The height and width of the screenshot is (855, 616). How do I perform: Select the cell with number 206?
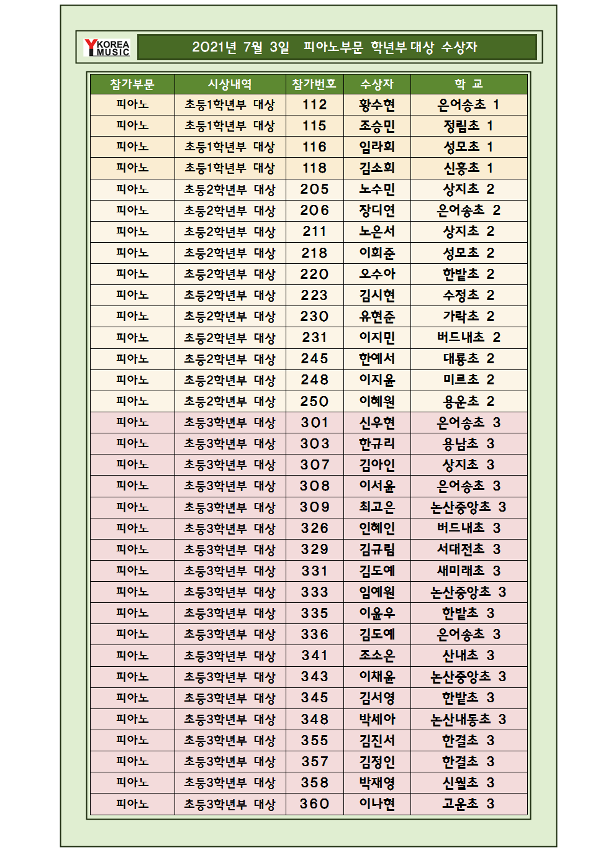coord(314,210)
